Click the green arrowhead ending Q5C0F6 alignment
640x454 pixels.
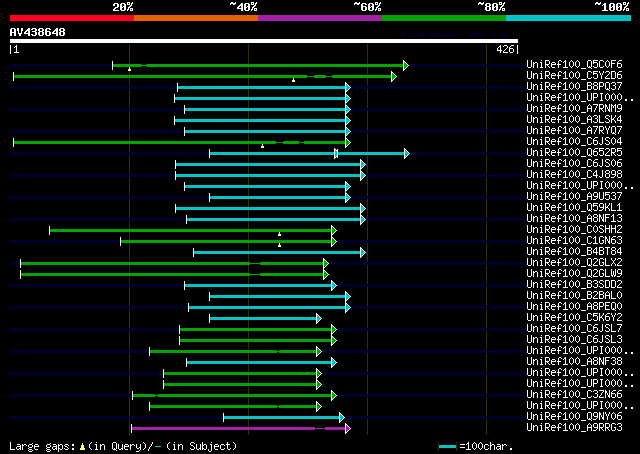point(406,65)
